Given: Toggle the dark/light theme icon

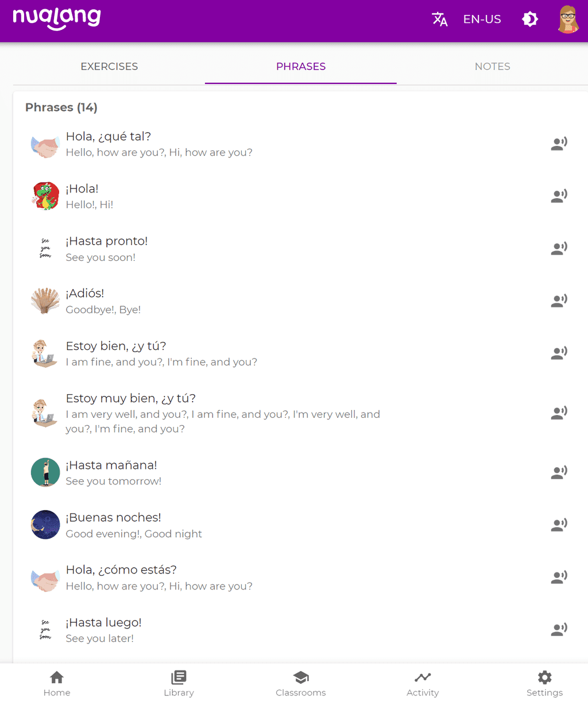Looking at the screenshot, I should coord(529,20).
